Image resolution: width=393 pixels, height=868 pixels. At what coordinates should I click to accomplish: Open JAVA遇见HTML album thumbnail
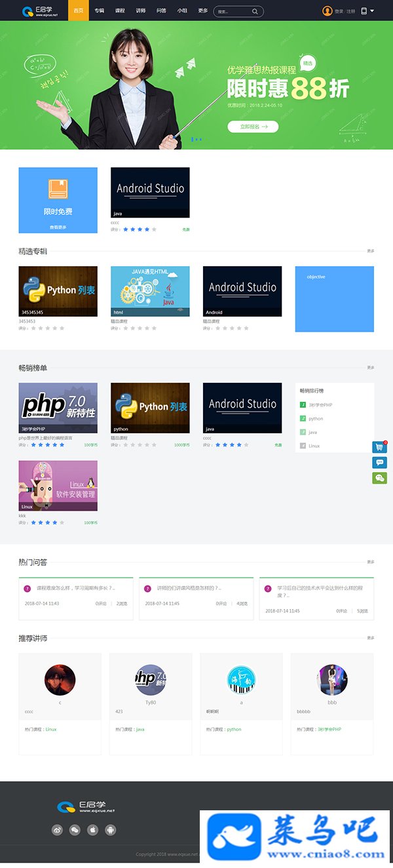coord(150,291)
